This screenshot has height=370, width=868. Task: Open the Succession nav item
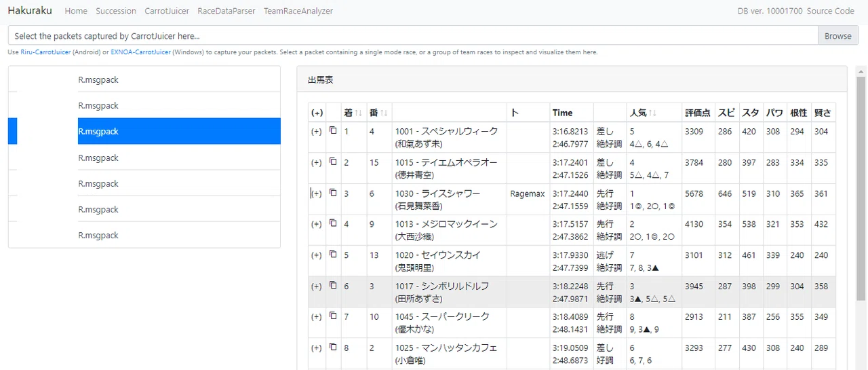116,11
